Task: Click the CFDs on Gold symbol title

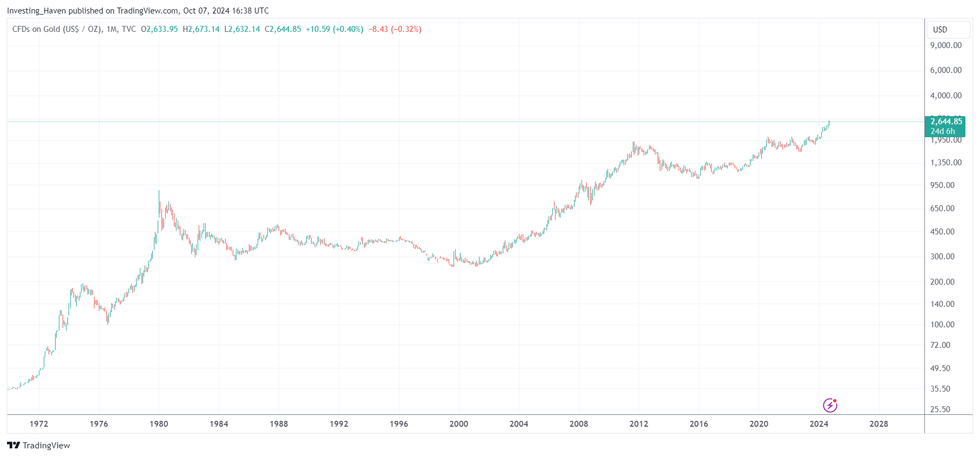Action: click(57, 29)
